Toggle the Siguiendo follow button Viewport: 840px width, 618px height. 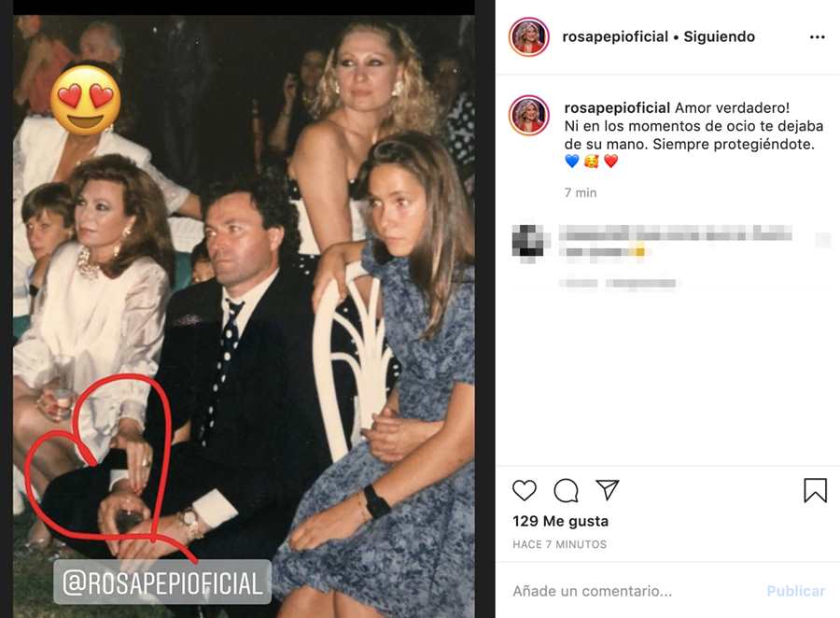720,37
